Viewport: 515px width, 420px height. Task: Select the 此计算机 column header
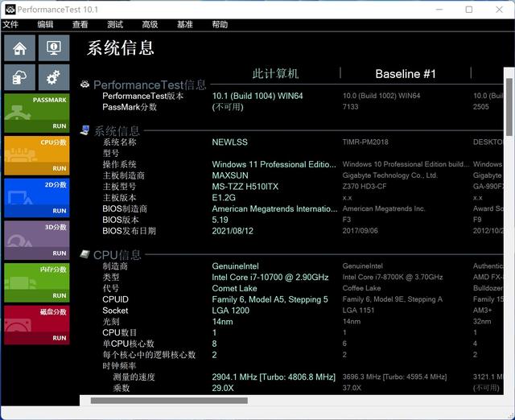[x=275, y=74]
